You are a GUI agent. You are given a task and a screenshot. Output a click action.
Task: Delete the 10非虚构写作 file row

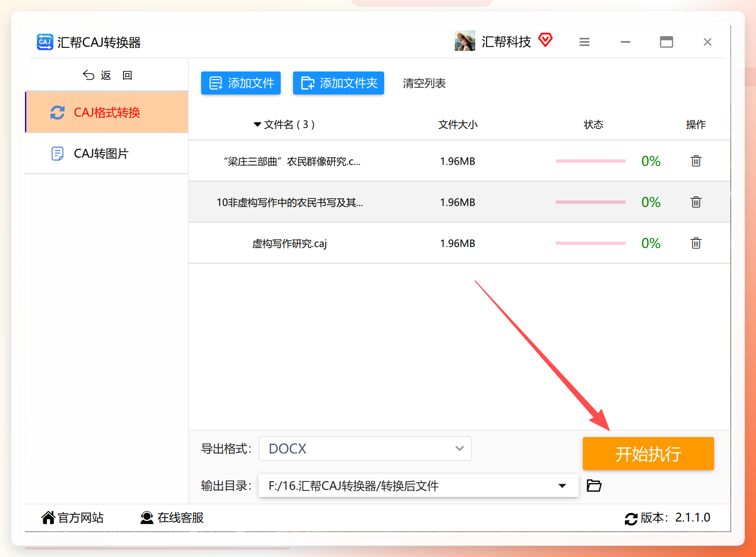(696, 202)
